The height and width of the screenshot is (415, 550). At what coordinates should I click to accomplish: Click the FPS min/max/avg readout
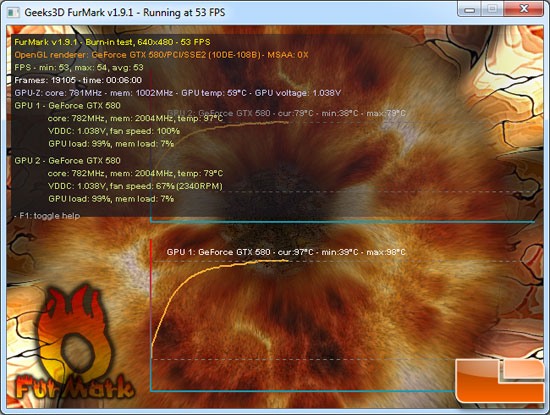pos(79,68)
